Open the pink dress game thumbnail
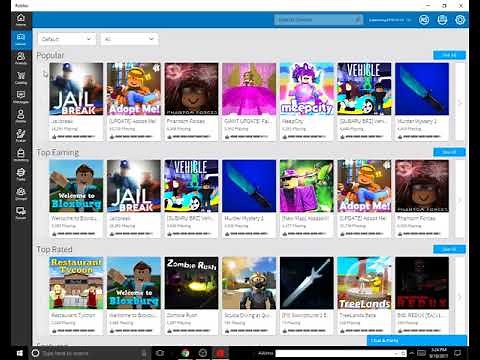The image size is (480, 360). 249,89
